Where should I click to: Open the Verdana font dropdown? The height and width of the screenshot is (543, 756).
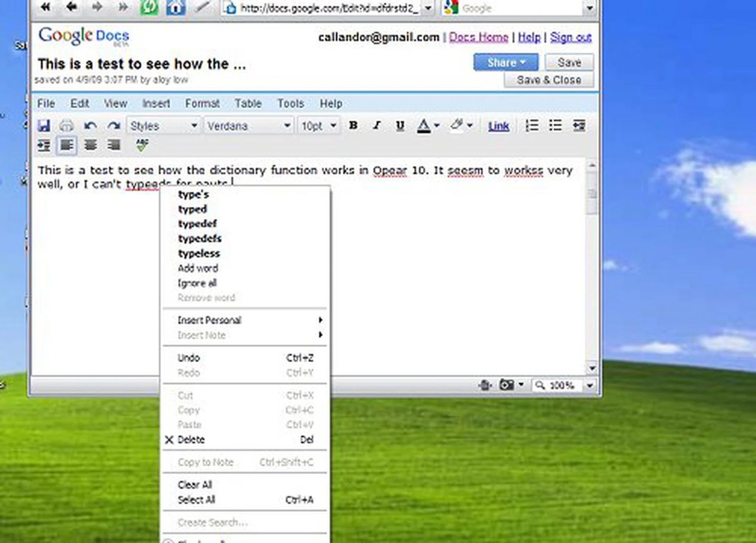click(x=248, y=126)
